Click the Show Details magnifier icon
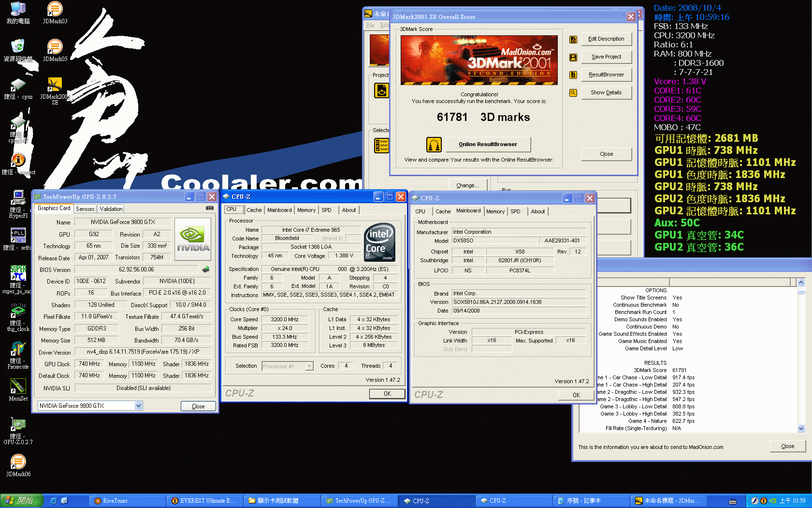Screen dimensions: 812x508 pyautogui.click(x=573, y=93)
